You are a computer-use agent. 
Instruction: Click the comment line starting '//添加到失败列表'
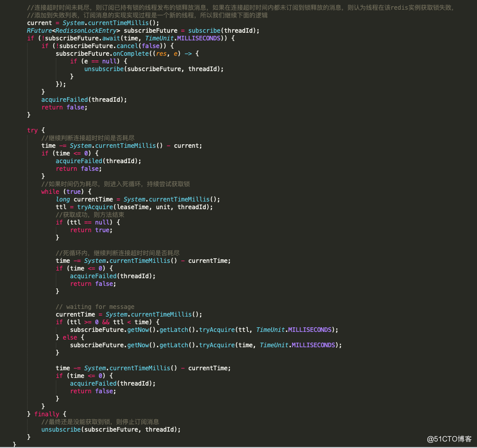coord(147,15)
